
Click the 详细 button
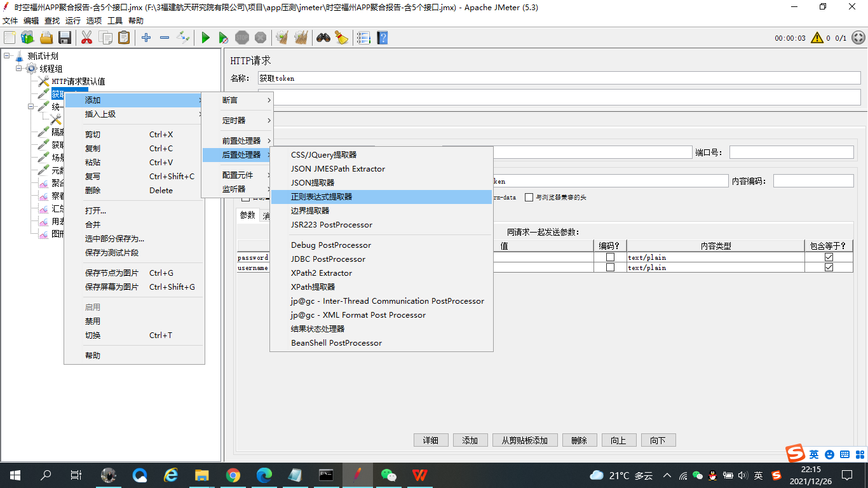click(431, 440)
